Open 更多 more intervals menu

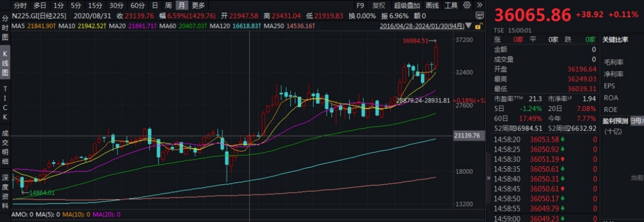pyautogui.click(x=198, y=6)
